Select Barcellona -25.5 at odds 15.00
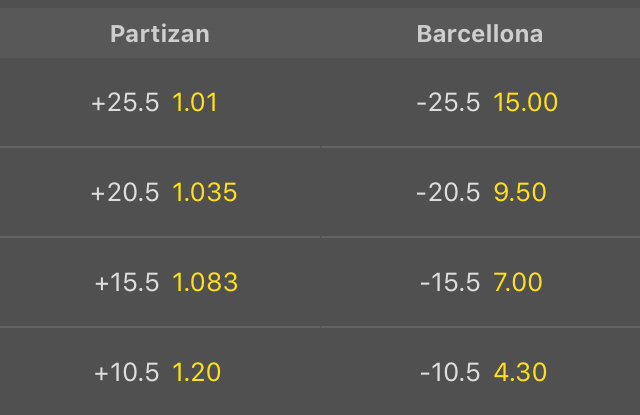 coord(480,102)
